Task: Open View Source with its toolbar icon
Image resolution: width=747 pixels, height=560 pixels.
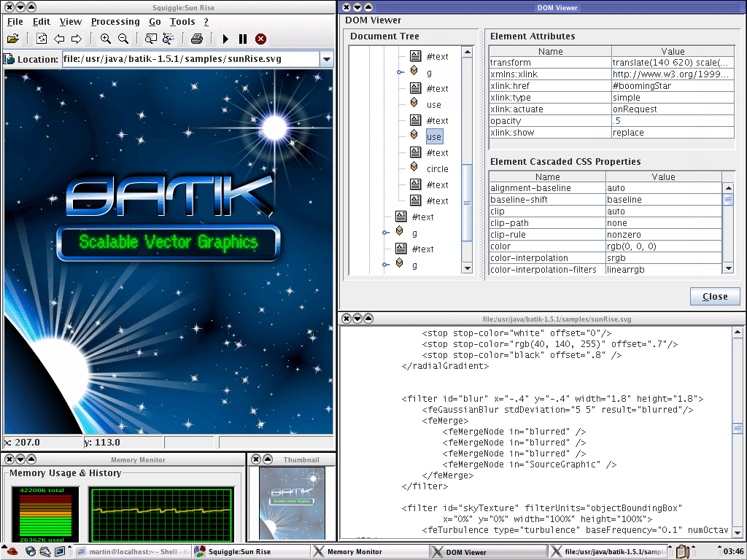Action: click(x=150, y=39)
